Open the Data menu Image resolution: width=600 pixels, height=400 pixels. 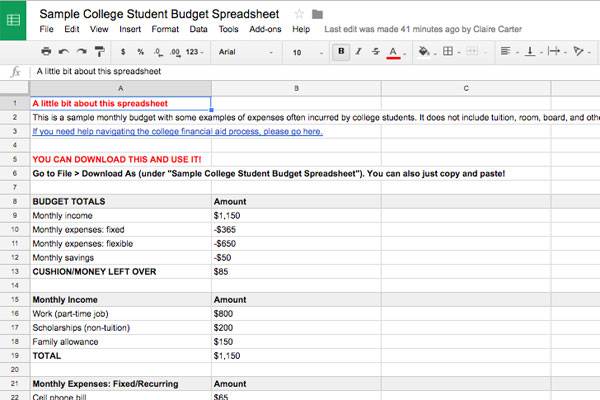tap(198, 29)
